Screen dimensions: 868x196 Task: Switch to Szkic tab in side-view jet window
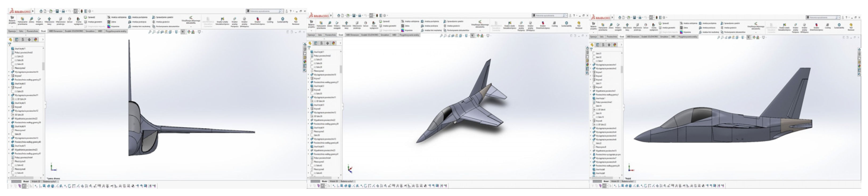point(602,37)
